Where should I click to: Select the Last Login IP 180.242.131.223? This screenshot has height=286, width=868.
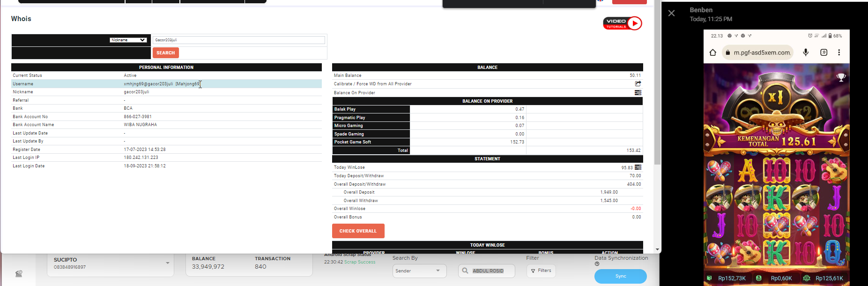point(141,158)
